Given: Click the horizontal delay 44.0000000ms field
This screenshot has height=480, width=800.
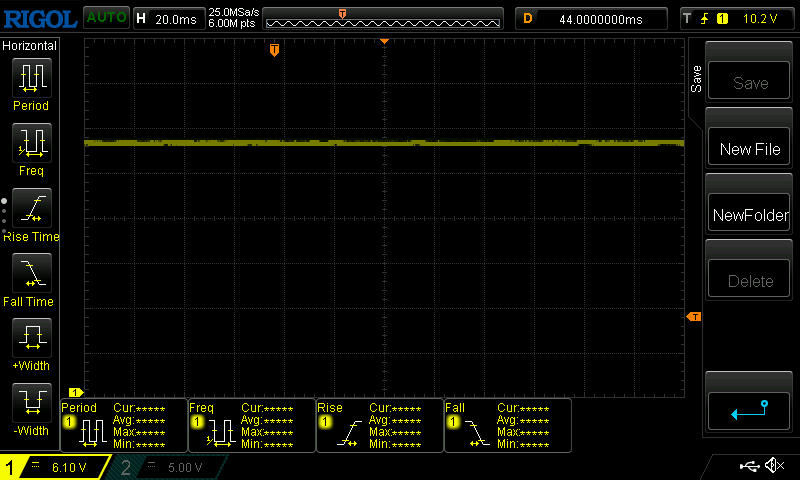Looking at the screenshot, I should coord(592,18).
